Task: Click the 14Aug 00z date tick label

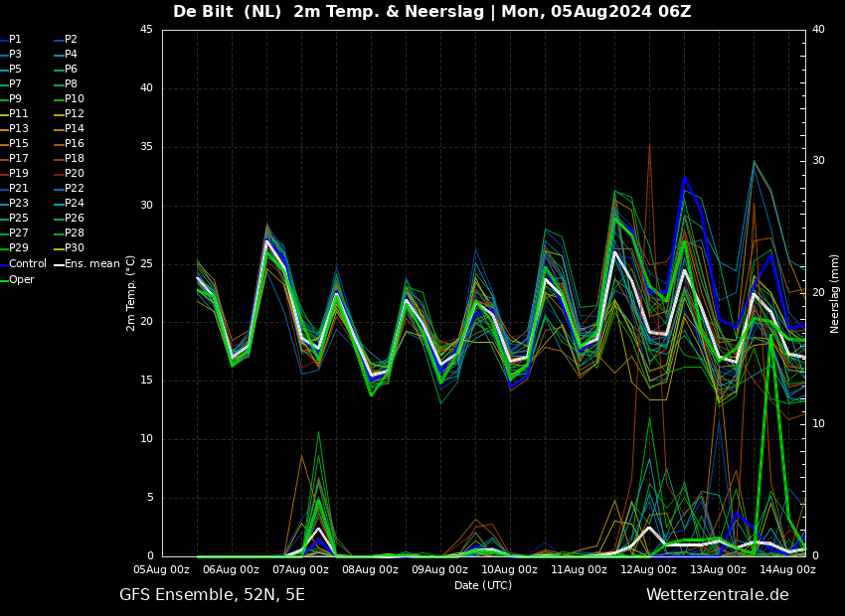Action: click(787, 569)
